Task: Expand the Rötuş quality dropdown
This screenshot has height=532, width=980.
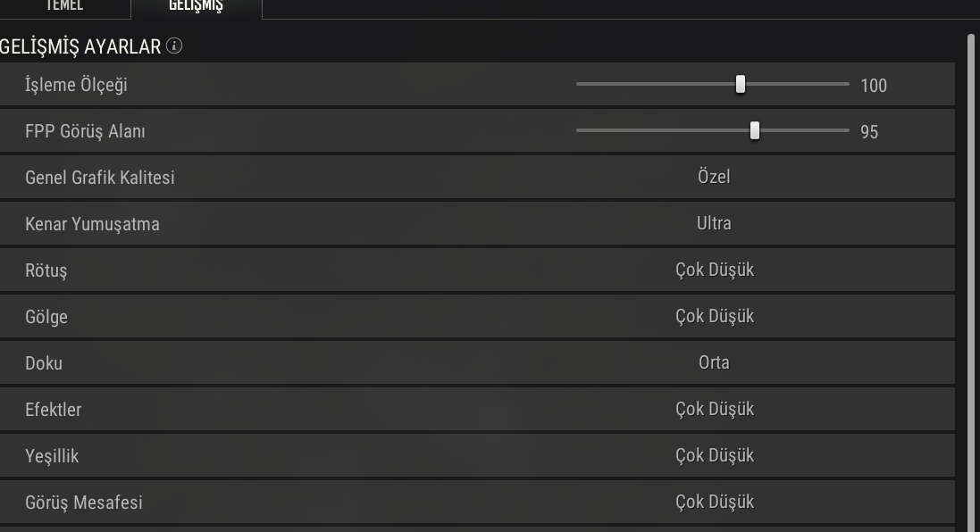Action: 714,270
